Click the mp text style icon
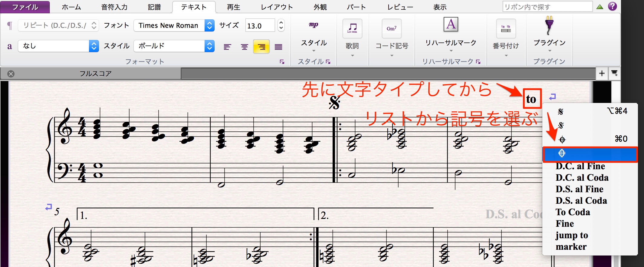 [314, 25]
